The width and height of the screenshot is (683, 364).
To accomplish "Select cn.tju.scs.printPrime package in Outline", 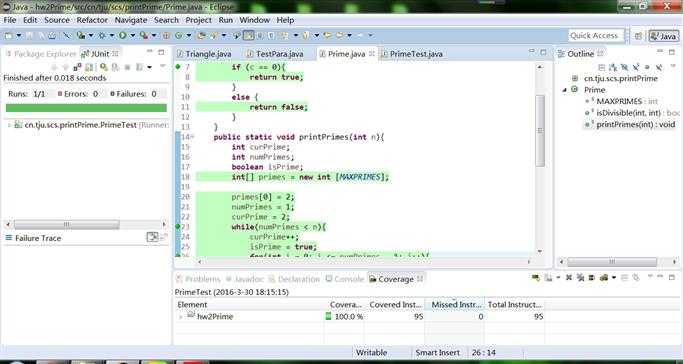I will pos(615,78).
